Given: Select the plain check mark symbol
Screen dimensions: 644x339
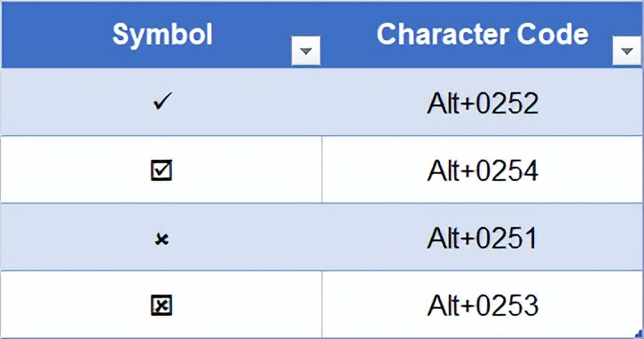Looking at the screenshot, I should click(x=161, y=101).
